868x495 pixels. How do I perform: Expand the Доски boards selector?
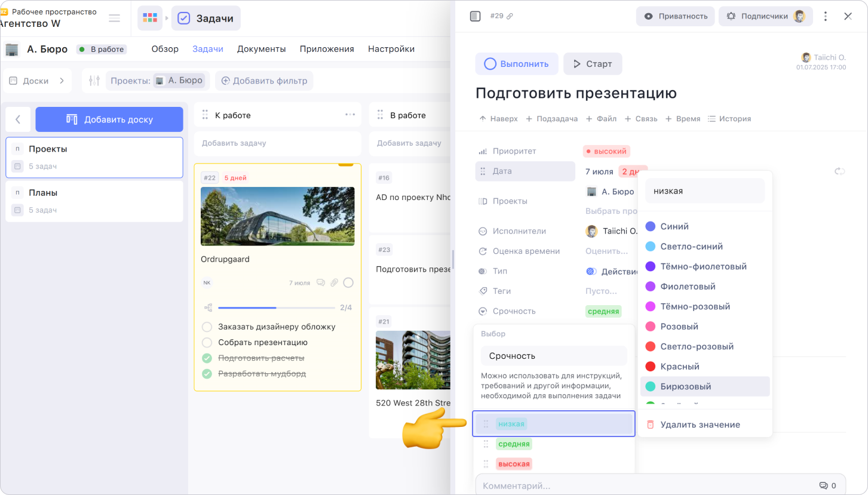(37, 81)
